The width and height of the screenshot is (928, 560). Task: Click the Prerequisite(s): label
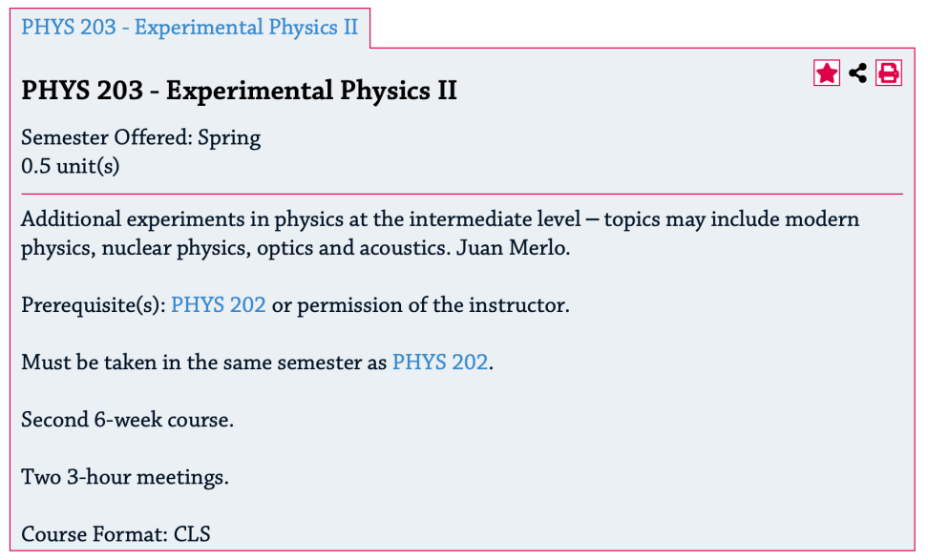[x=94, y=305]
